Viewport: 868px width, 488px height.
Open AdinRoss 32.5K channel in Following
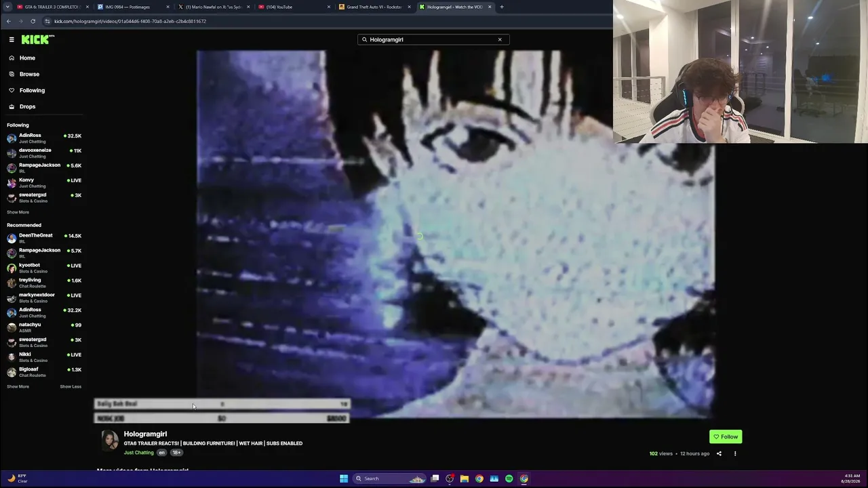point(44,138)
